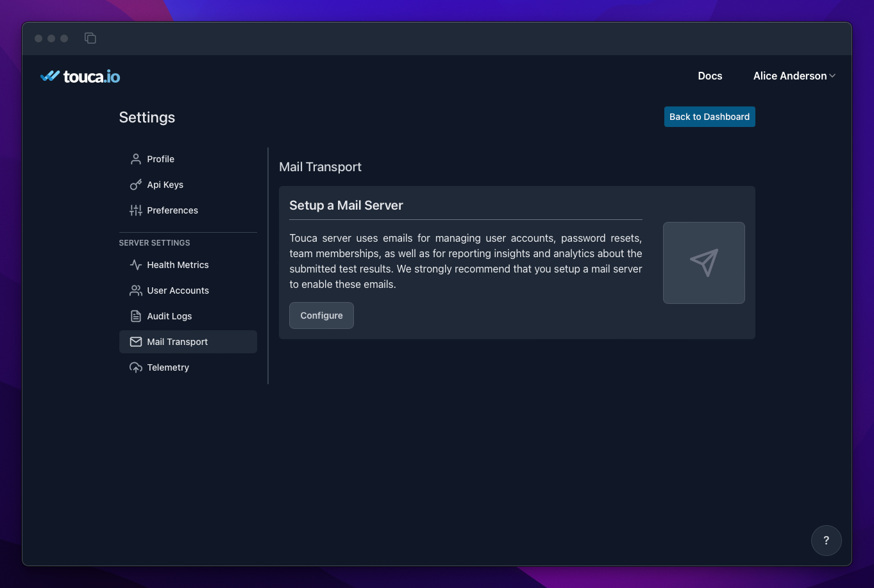Click Back to Dashboard button

pyautogui.click(x=709, y=117)
